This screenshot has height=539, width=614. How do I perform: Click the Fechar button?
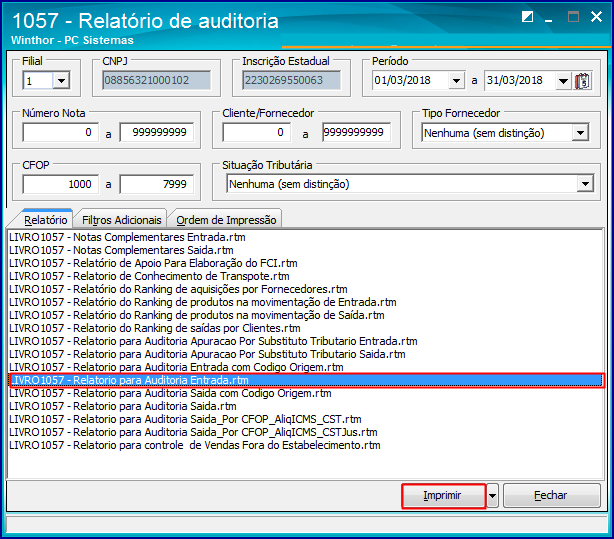(551, 496)
